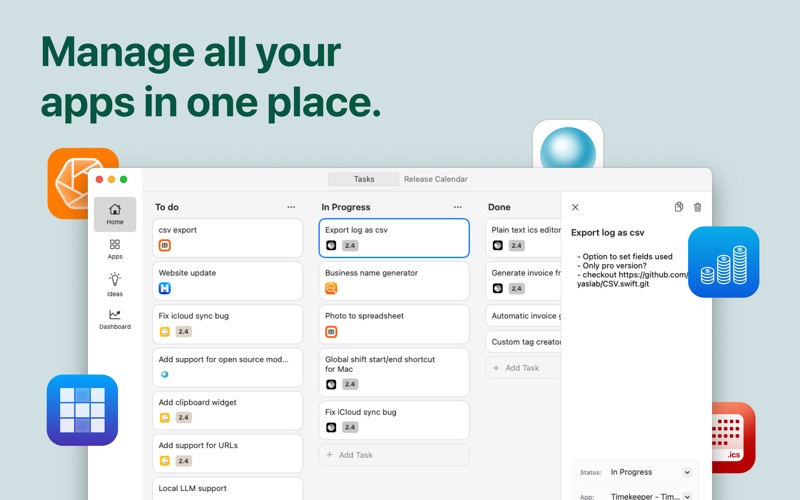Open Global shift start/end shortcut card
Image resolution: width=800 pixels, height=500 pixels.
(394, 372)
